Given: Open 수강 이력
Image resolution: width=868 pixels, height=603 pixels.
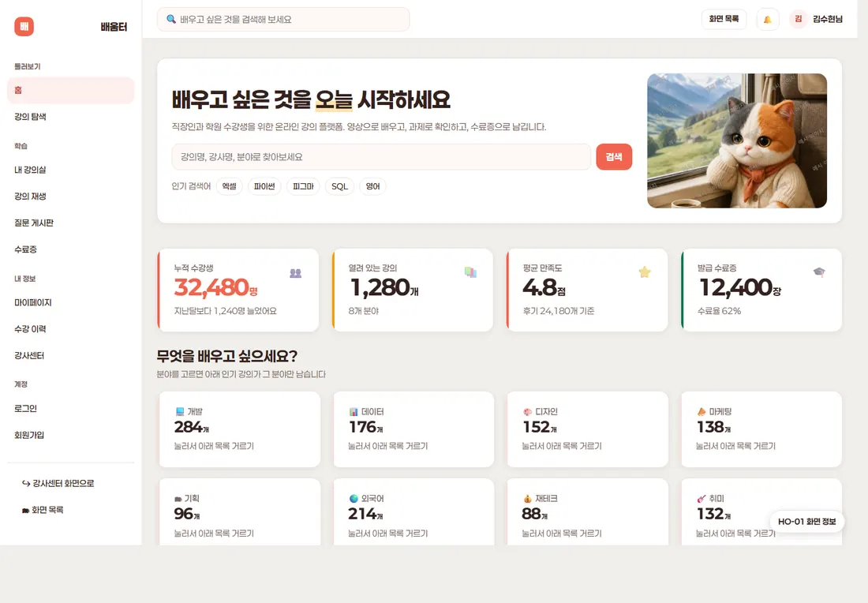Looking at the screenshot, I should [71, 329].
